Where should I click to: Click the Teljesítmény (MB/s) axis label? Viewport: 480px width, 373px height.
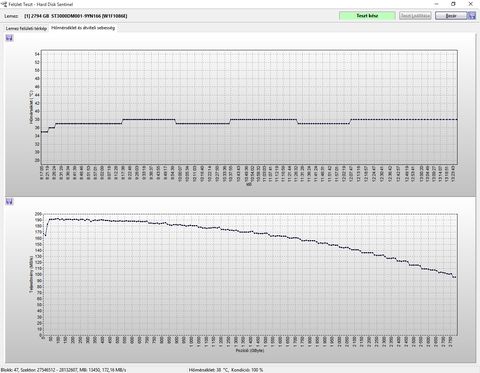pyautogui.click(x=31, y=274)
